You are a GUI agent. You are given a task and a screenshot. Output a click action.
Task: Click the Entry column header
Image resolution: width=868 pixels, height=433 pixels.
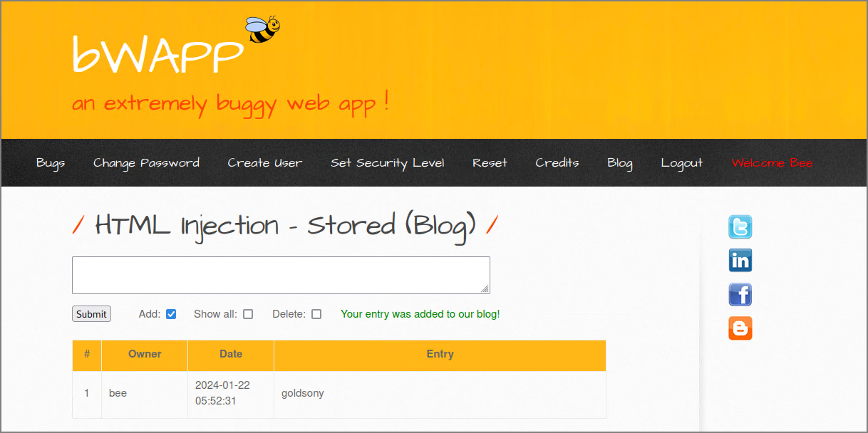440,354
